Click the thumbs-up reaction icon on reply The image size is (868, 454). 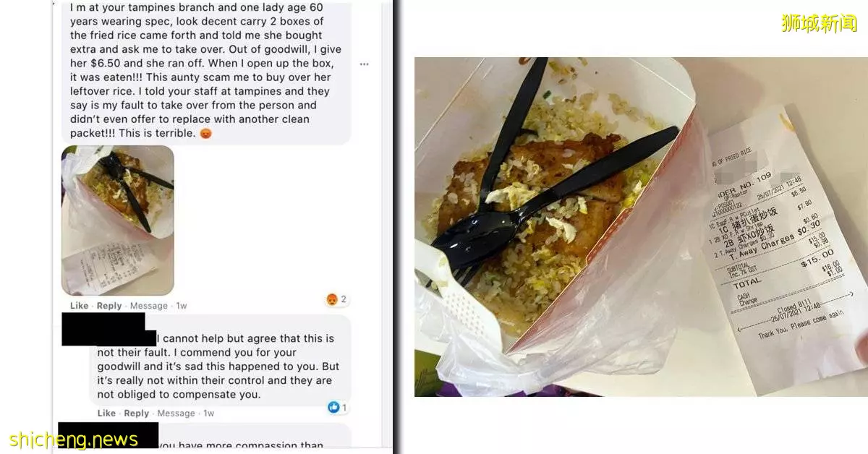coord(333,408)
